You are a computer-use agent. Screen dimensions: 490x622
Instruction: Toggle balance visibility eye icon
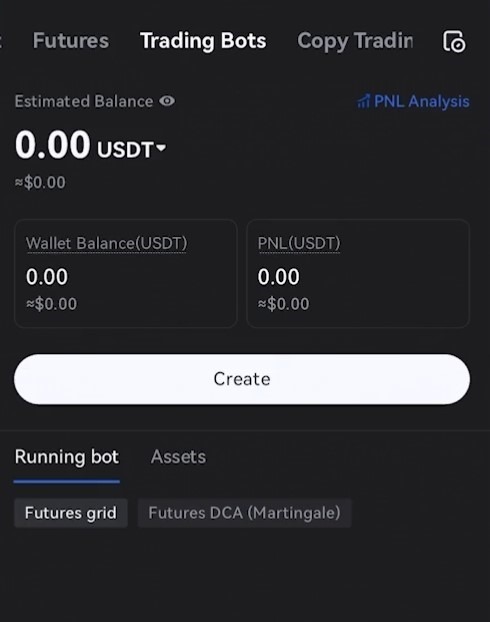[x=167, y=101]
